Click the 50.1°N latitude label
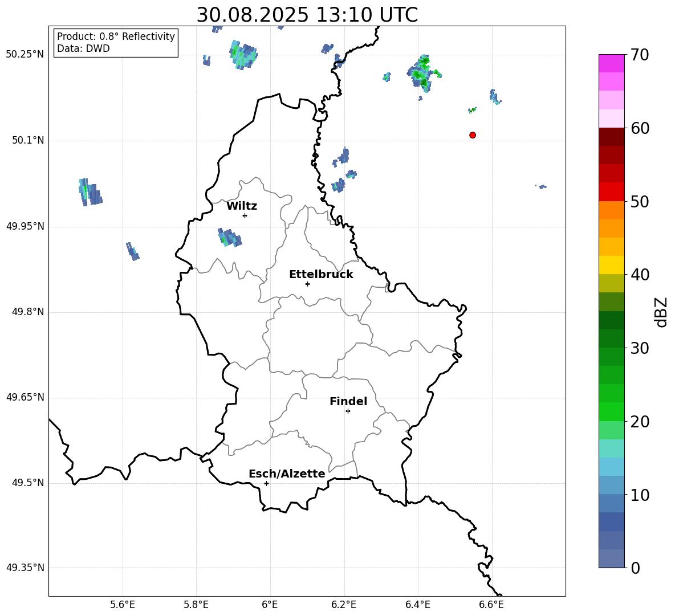The width and height of the screenshot is (675, 616). click(28, 141)
